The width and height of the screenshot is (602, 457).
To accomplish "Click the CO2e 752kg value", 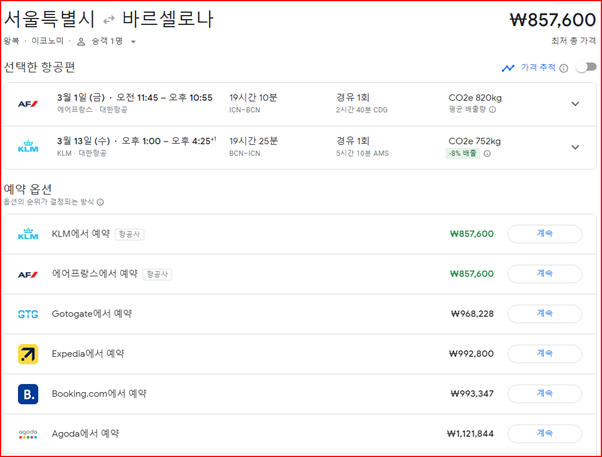I will tap(475, 141).
